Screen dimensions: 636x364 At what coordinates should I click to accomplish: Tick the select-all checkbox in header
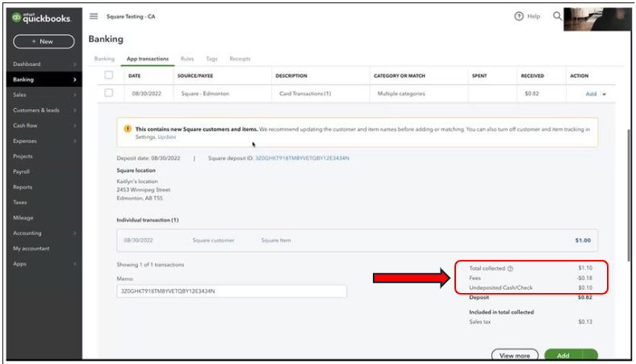tap(109, 75)
